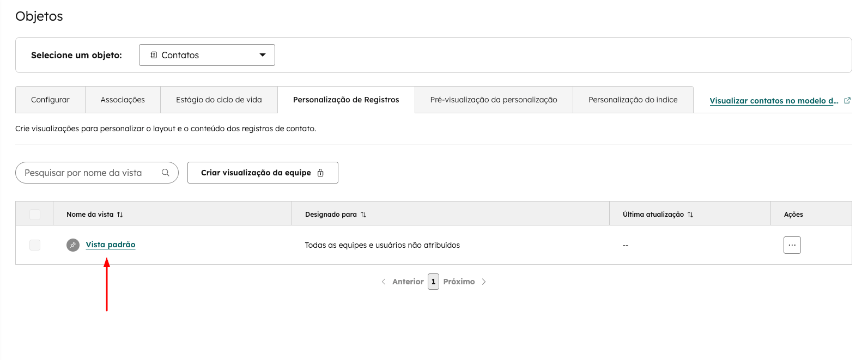Image resolution: width=868 pixels, height=360 pixels.
Task: Click the previous page chevron icon
Action: 384,282
